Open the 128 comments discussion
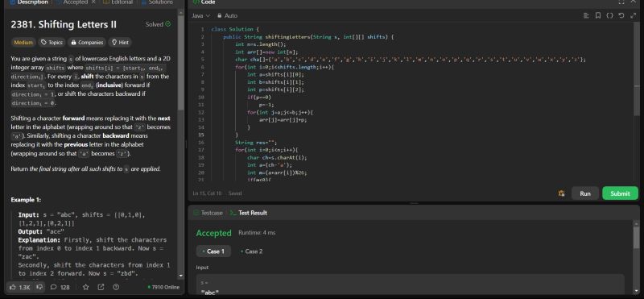This screenshot has height=299, width=644. 60,287
